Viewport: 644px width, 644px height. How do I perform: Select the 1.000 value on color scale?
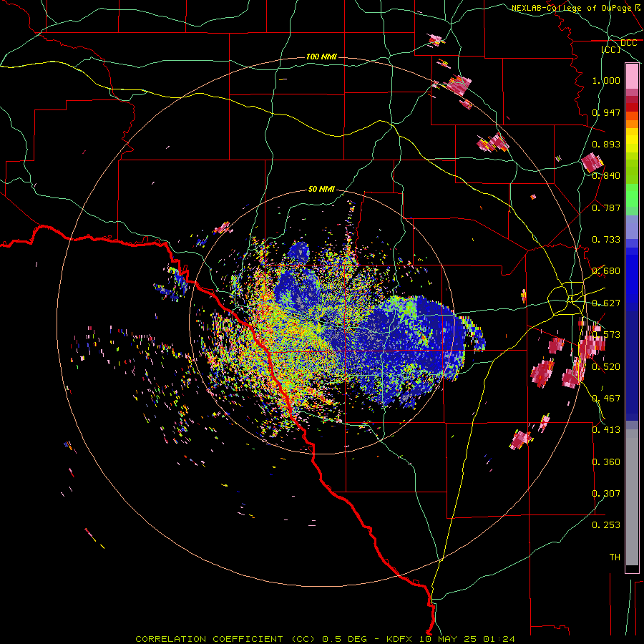[606, 80]
